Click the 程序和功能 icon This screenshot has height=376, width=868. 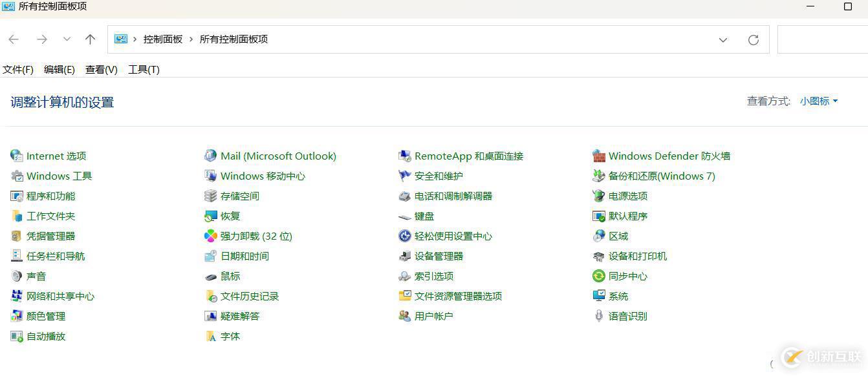pyautogui.click(x=16, y=196)
